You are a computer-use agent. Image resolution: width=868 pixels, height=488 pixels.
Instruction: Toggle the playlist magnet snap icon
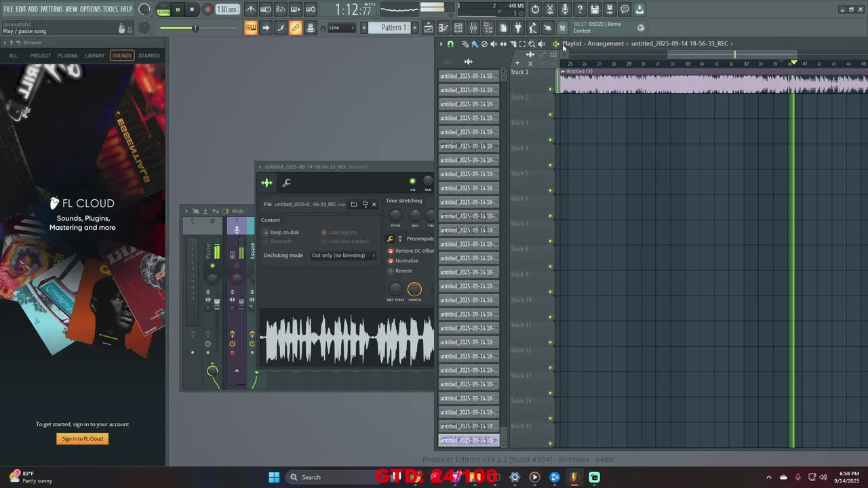(x=450, y=44)
